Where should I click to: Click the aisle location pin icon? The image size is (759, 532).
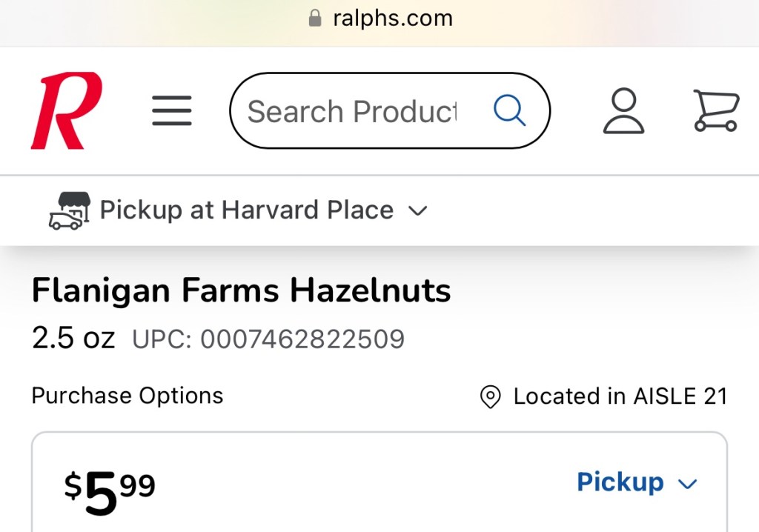coord(491,396)
